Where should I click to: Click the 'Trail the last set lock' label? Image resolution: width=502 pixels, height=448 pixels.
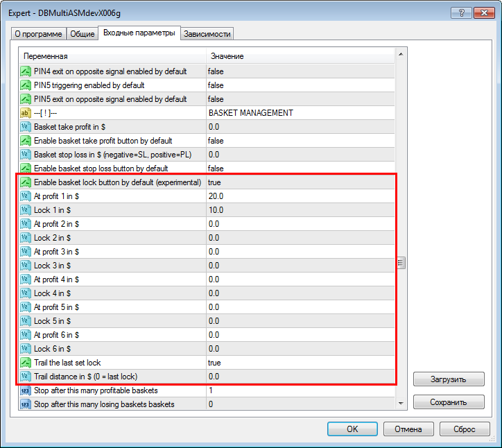point(67,363)
